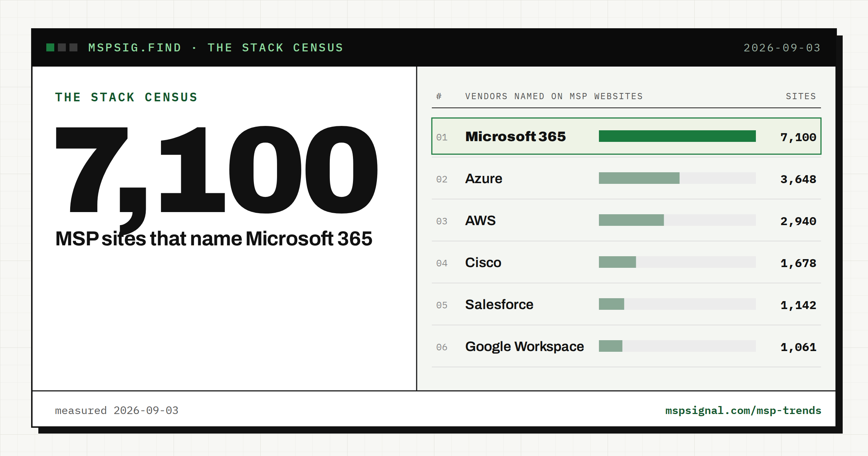This screenshot has width=868, height=456.
Task: Click rank number 06
Action: pos(442,347)
